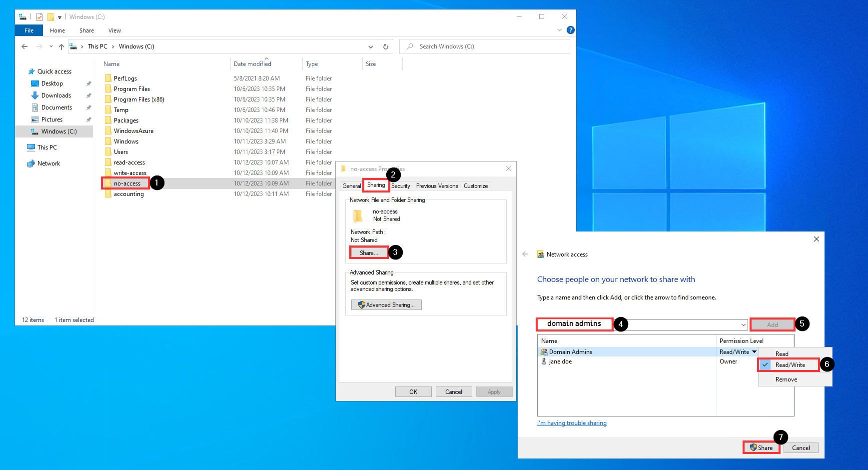The image size is (868, 470).
Task: Refresh the Windows (C:) folder view
Action: tap(386, 46)
